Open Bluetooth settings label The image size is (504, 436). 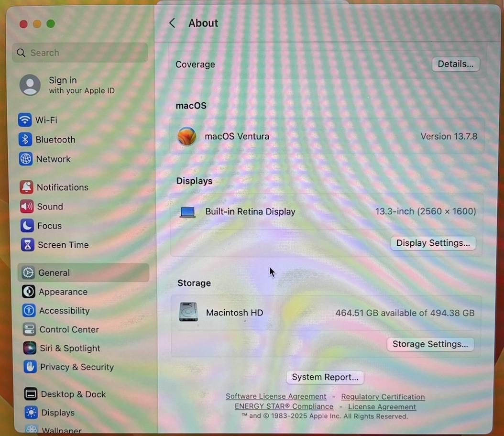coord(55,140)
